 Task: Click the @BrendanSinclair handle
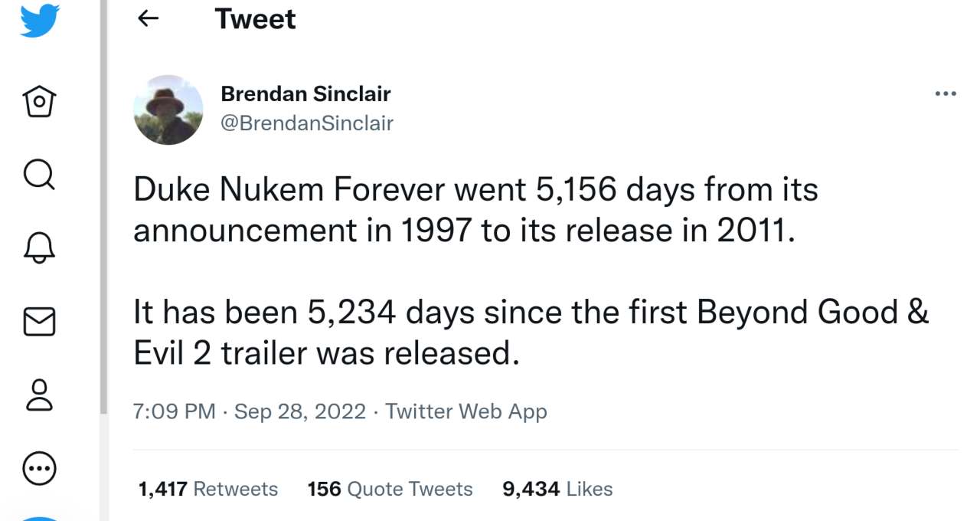(x=306, y=123)
